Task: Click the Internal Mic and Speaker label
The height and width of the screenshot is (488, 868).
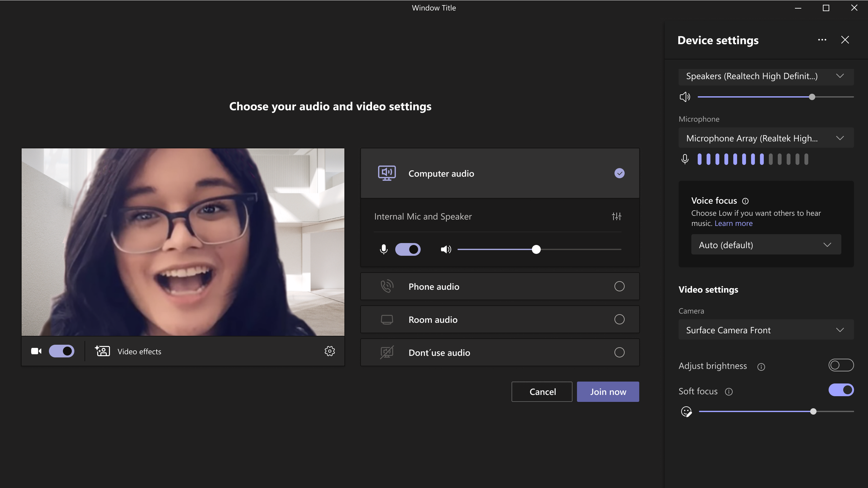Action: click(423, 216)
